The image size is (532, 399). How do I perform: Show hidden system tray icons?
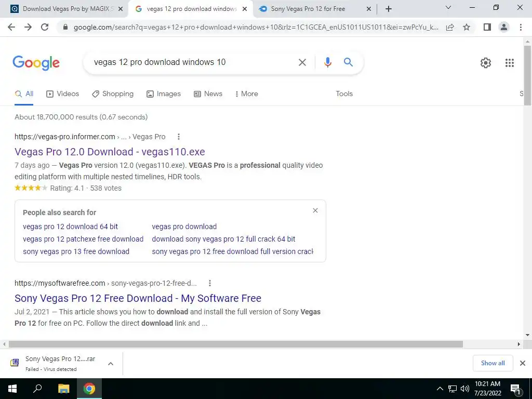(440, 389)
